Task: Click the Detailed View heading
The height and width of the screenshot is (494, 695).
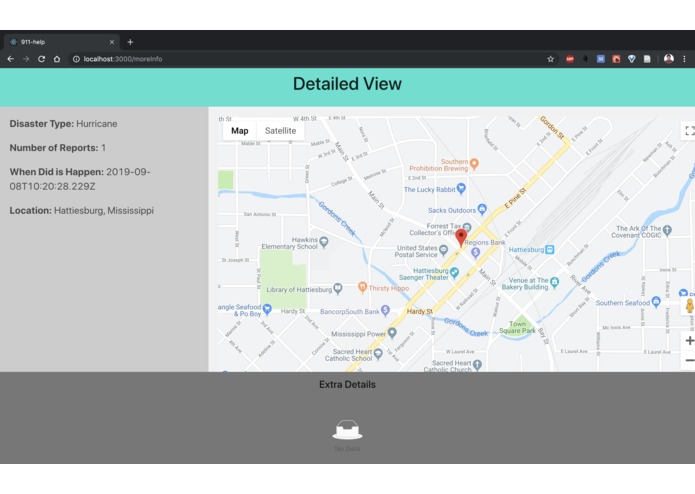Action: (347, 84)
